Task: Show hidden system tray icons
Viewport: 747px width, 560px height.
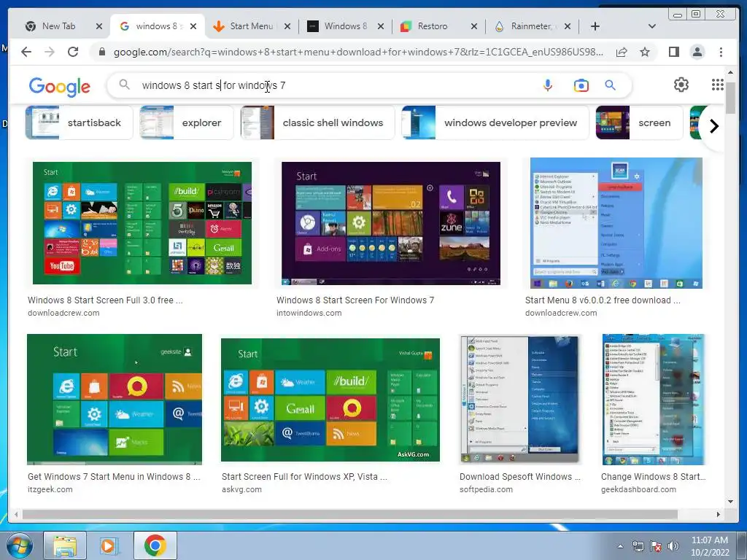Action: pyautogui.click(x=620, y=546)
